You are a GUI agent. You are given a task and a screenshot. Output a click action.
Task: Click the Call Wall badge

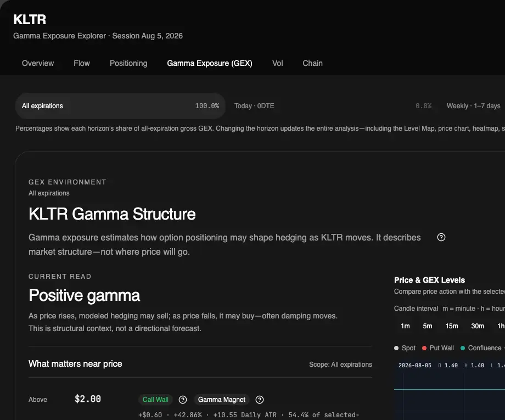pos(155,400)
